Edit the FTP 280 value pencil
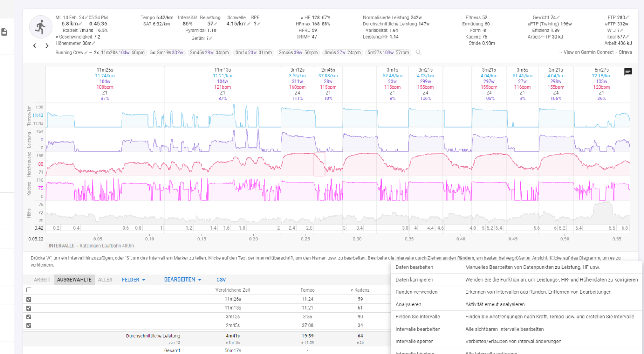This screenshot has width=644, height=354. [627, 17]
